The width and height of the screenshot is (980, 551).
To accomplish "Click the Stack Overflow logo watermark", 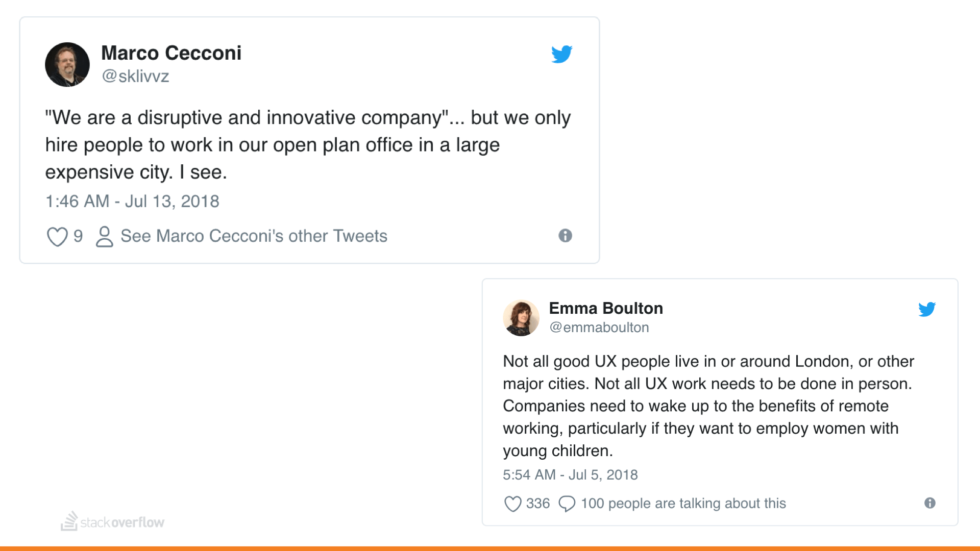I will tap(113, 522).
